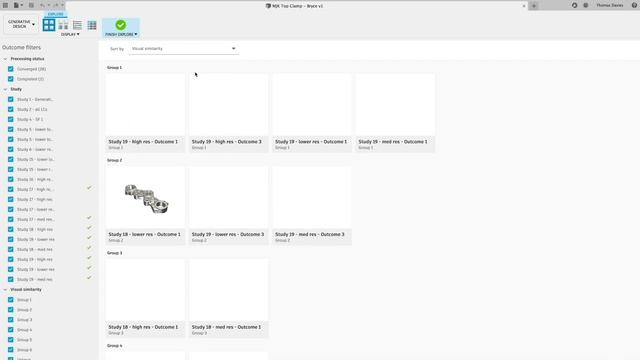This screenshot has width=640, height=360.
Task: Uncheck Study 19 - lower res filter
Action: (11, 269)
